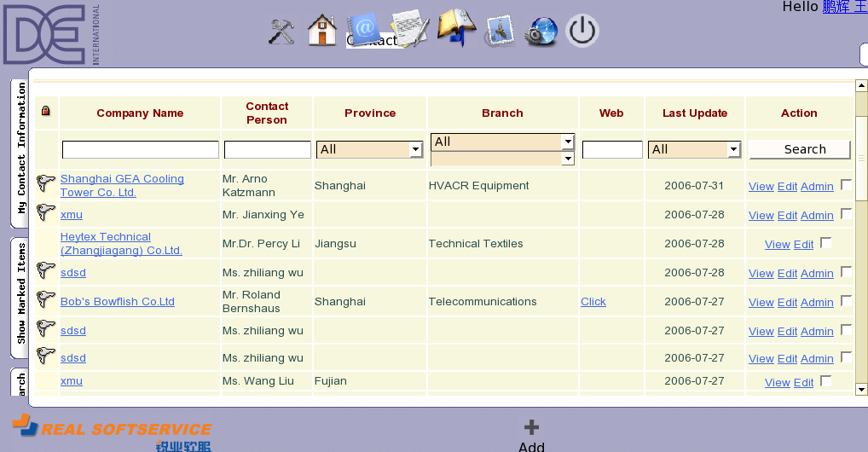Screen dimensions: 868x452
Task: Expand the first Branch filter dropdown
Action: 568,142
